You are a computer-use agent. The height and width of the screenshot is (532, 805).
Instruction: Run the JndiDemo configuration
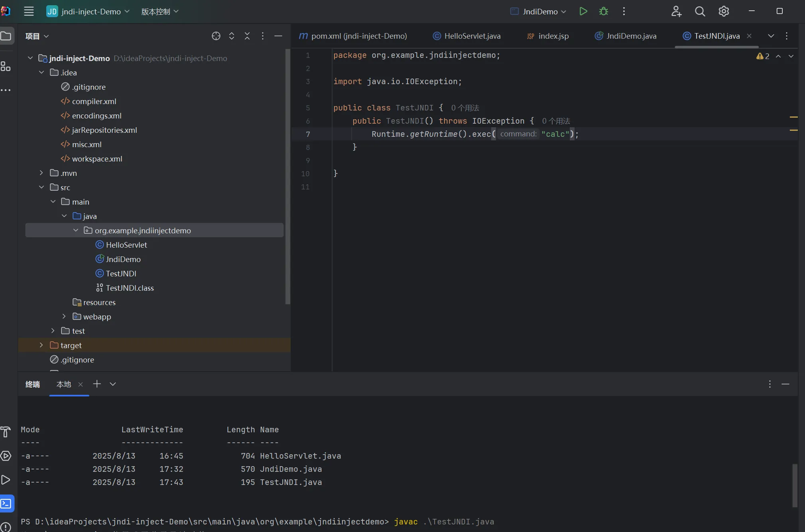point(583,11)
